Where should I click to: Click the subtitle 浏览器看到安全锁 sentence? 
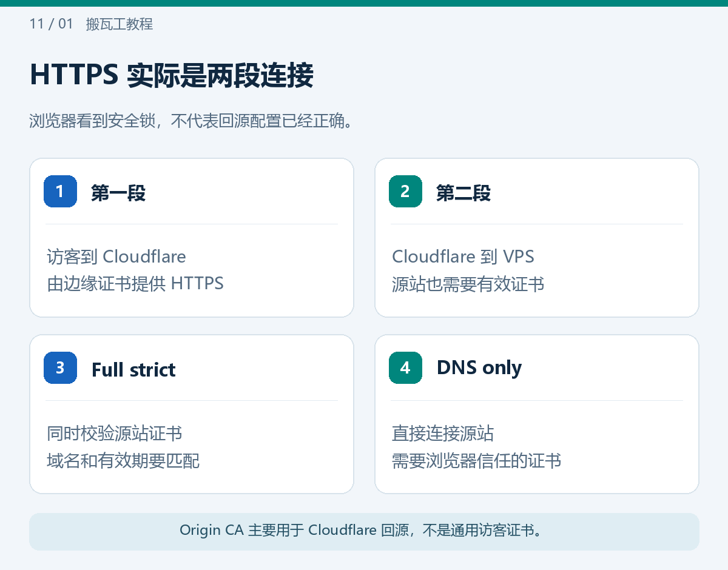(191, 121)
